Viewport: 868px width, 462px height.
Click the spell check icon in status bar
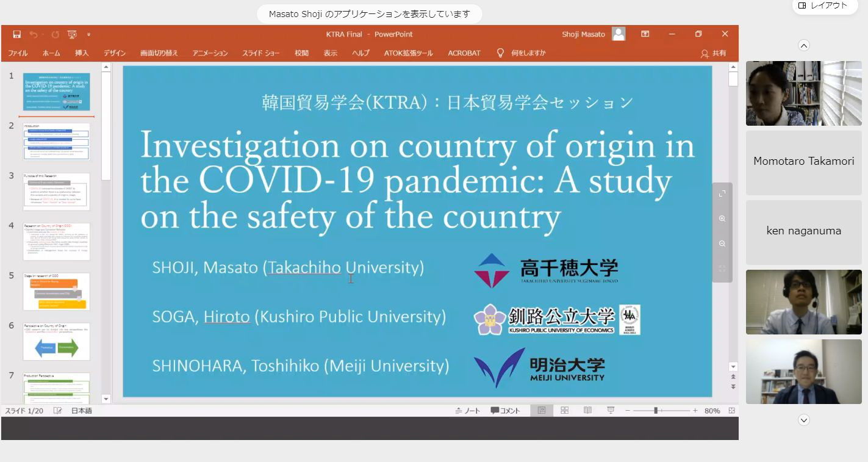point(57,411)
